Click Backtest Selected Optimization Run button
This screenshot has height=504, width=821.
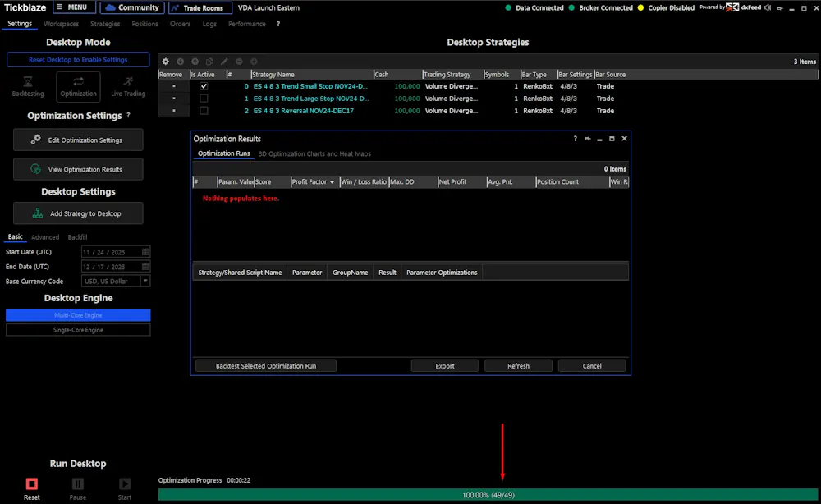point(266,366)
